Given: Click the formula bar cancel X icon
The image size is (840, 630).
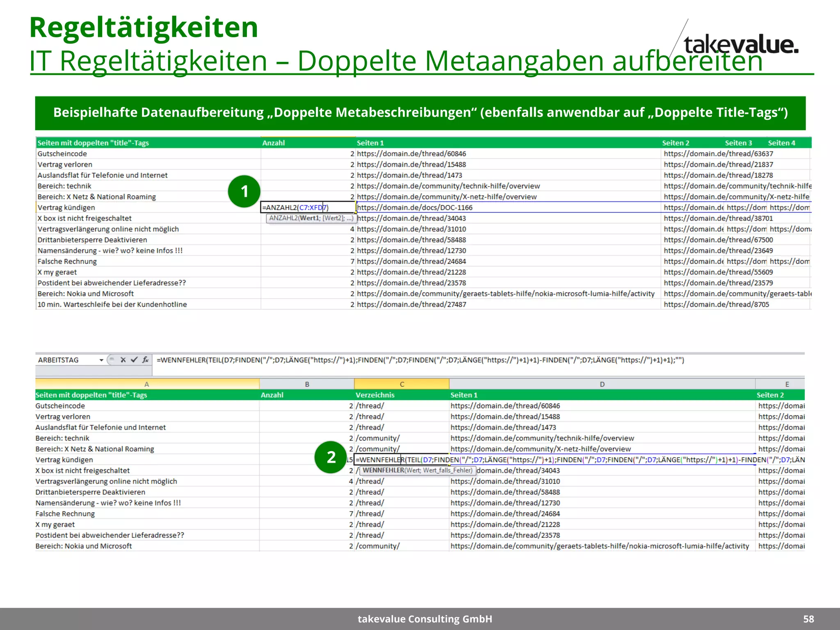Looking at the screenshot, I should [x=123, y=360].
